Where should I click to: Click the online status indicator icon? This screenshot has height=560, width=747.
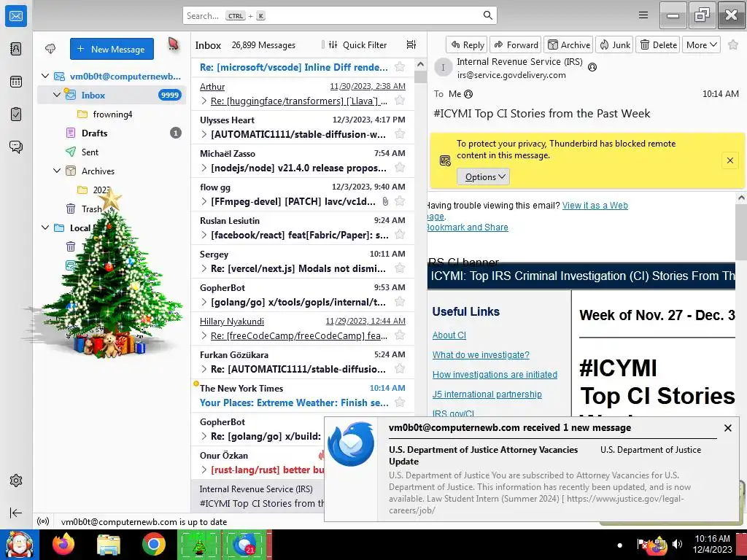click(x=43, y=521)
